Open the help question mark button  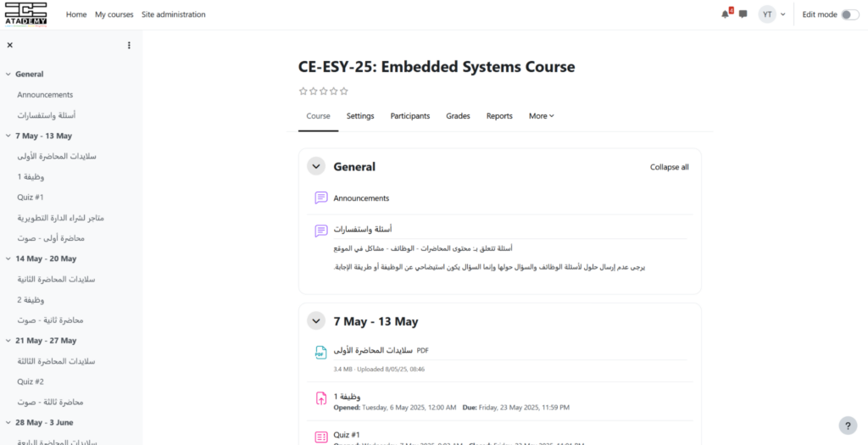848,426
